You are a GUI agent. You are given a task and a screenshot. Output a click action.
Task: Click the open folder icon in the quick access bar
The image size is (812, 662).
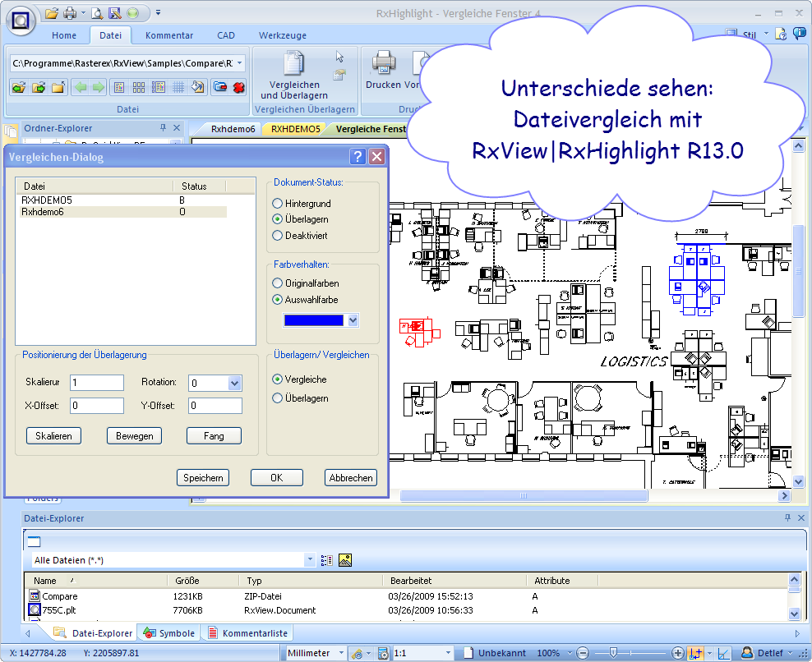click(x=52, y=13)
